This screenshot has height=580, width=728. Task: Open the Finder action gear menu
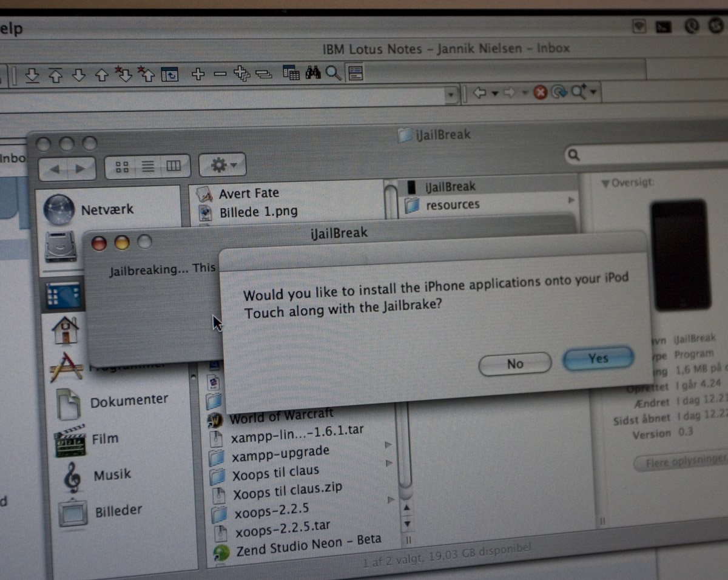point(223,164)
